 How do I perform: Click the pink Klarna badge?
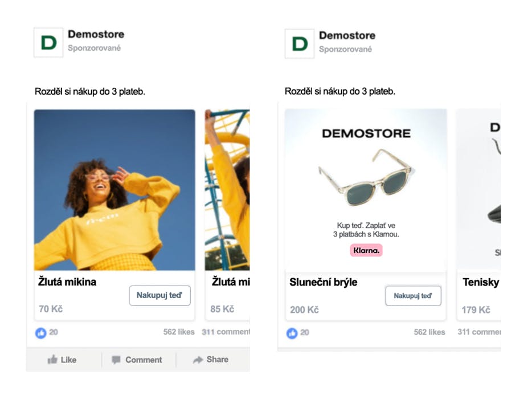pyautogui.click(x=366, y=250)
